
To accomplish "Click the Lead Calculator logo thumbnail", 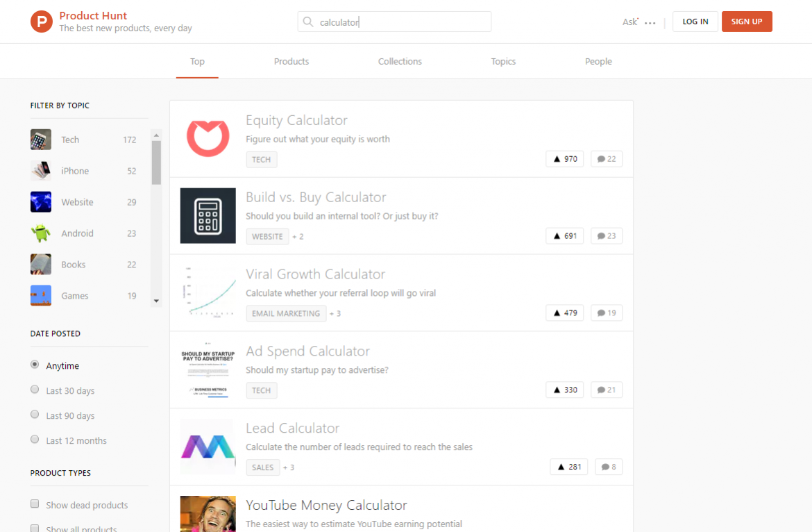I will 208,447.
